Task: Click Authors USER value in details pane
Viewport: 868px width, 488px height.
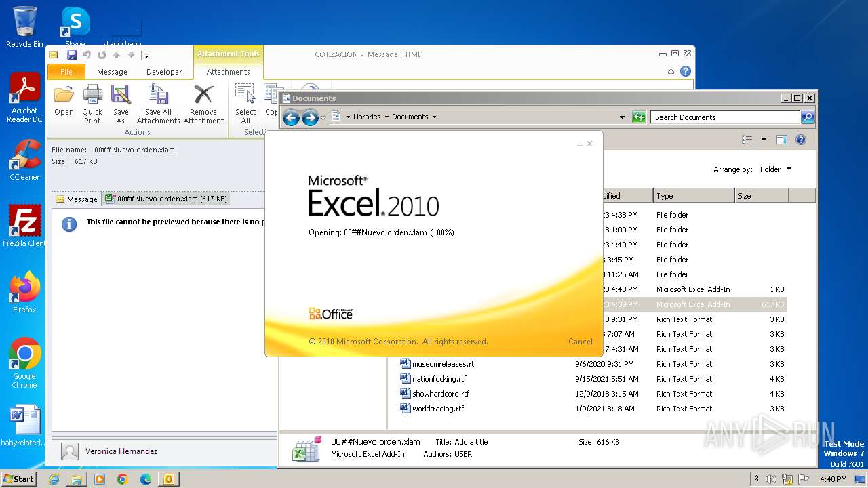Action: (x=463, y=454)
